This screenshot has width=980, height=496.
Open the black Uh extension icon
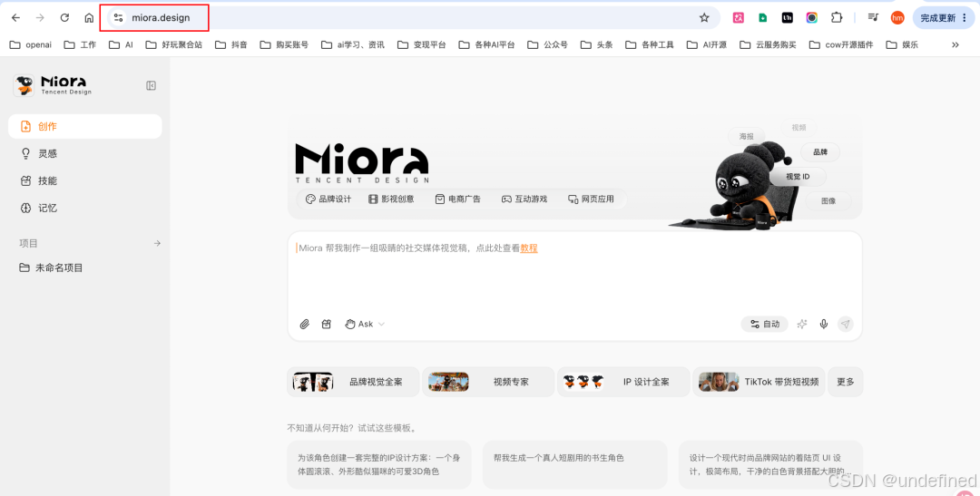(788, 17)
